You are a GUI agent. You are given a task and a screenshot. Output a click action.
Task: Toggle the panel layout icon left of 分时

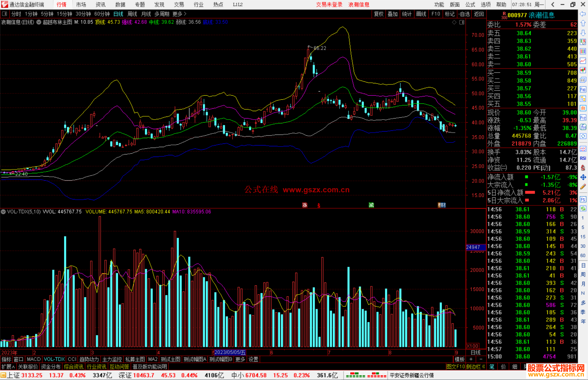point(5,14)
